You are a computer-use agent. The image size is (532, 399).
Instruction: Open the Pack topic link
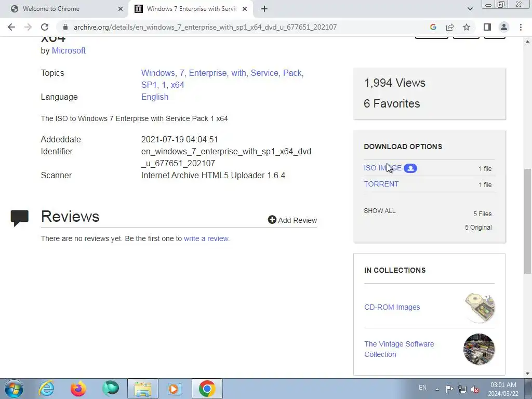pos(292,73)
